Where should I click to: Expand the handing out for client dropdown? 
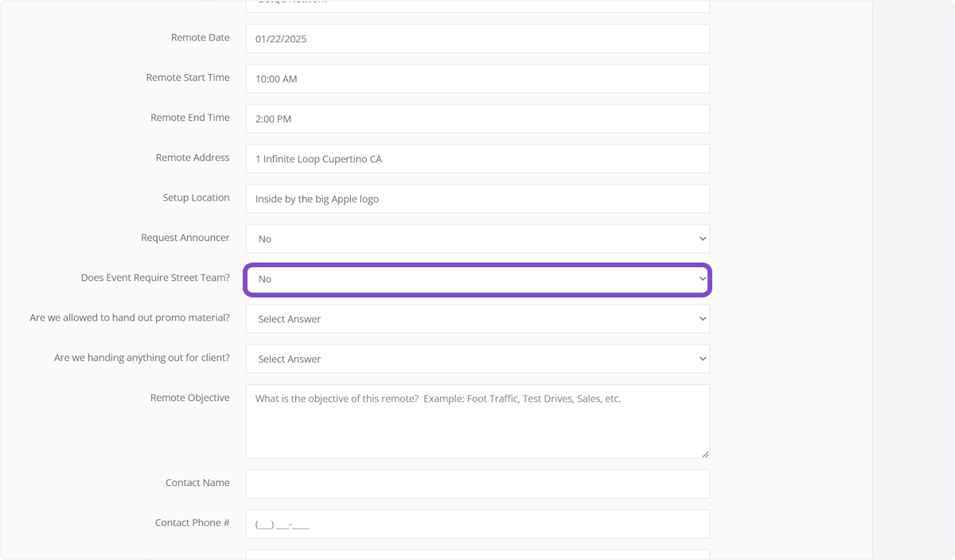tap(477, 359)
